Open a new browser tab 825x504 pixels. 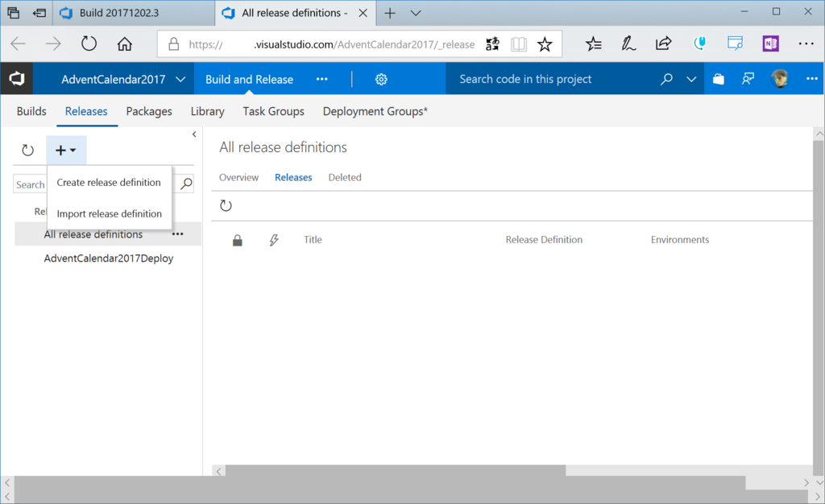click(390, 13)
